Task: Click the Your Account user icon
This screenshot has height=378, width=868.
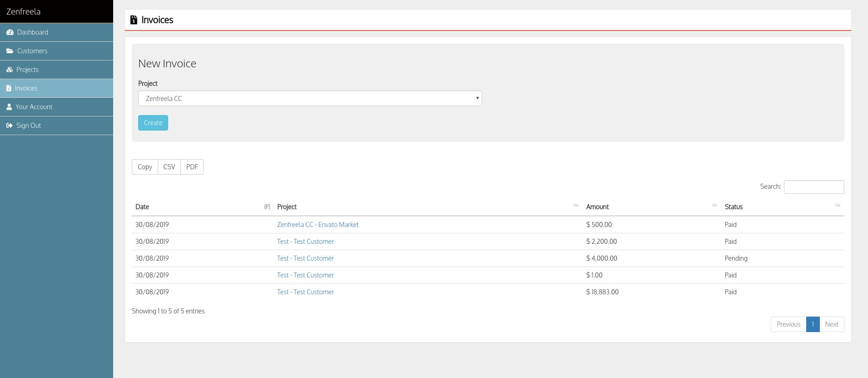Action: [x=9, y=107]
